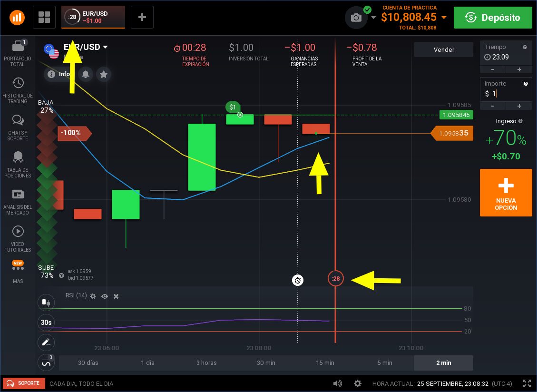The image size is (537, 392).
Task: Open the Tiempo expiration time field
Action: point(506,53)
